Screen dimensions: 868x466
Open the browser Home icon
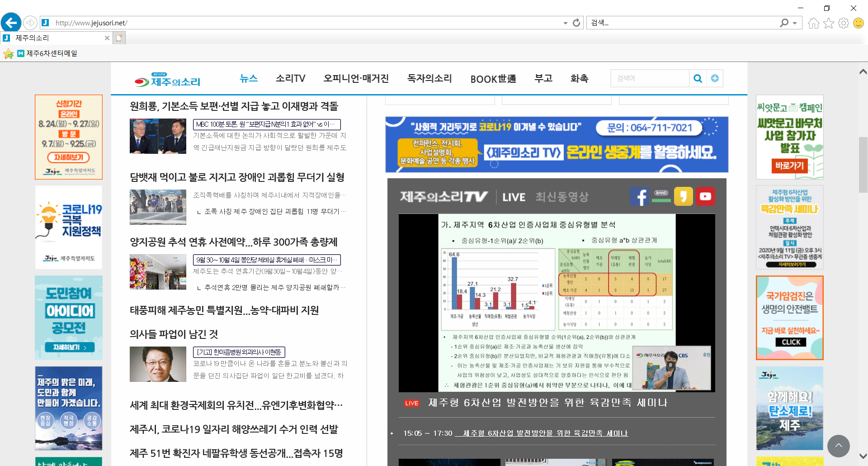pos(813,23)
